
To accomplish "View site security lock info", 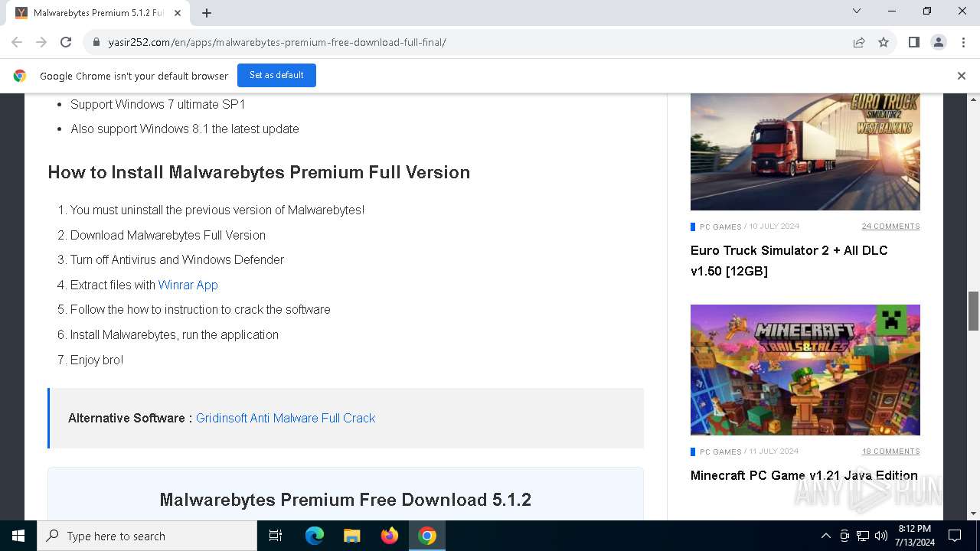I will pyautogui.click(x=96, y=42).
